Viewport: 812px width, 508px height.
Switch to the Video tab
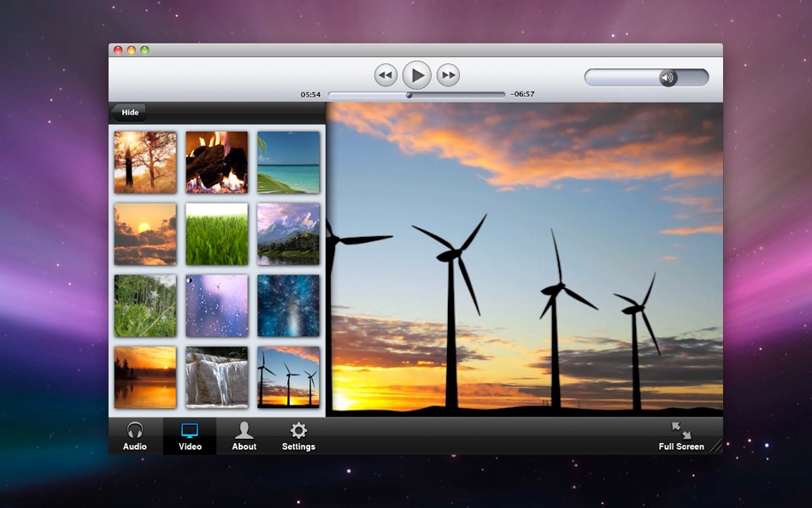(190, 436)
